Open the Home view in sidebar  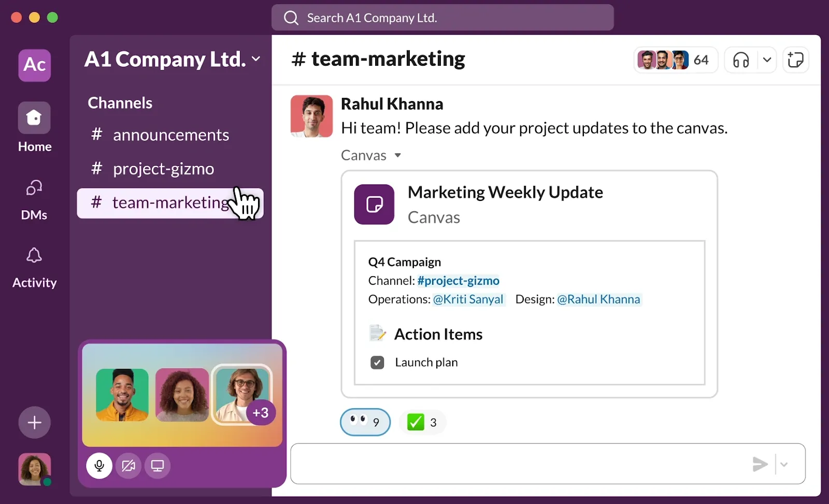(34, 118)
